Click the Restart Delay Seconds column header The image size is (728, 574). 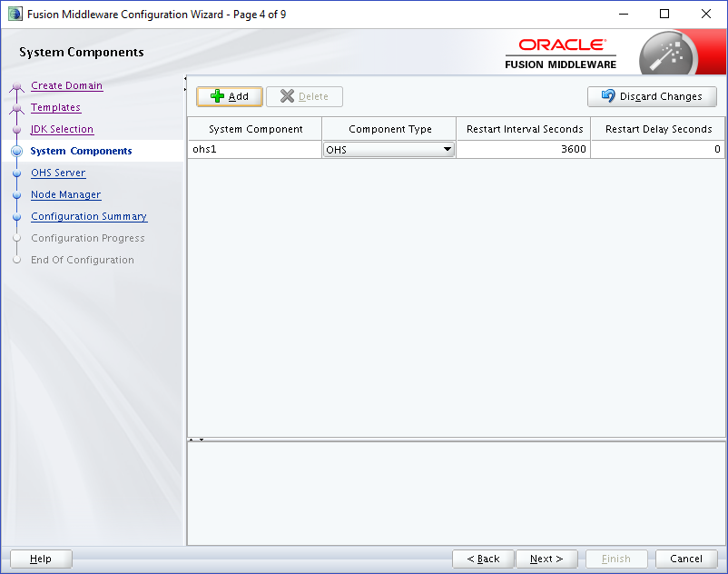tap(657, 129)
